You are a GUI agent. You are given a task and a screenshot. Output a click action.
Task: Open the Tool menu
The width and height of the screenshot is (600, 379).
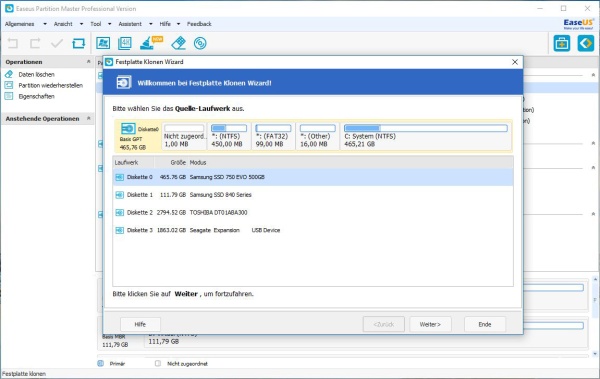[x=96, y=24]
